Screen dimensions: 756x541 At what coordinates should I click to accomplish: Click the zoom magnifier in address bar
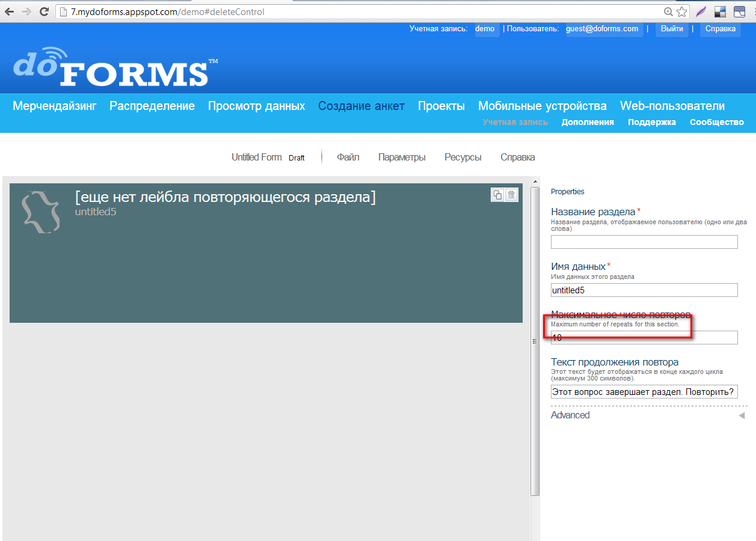point(668,11)
